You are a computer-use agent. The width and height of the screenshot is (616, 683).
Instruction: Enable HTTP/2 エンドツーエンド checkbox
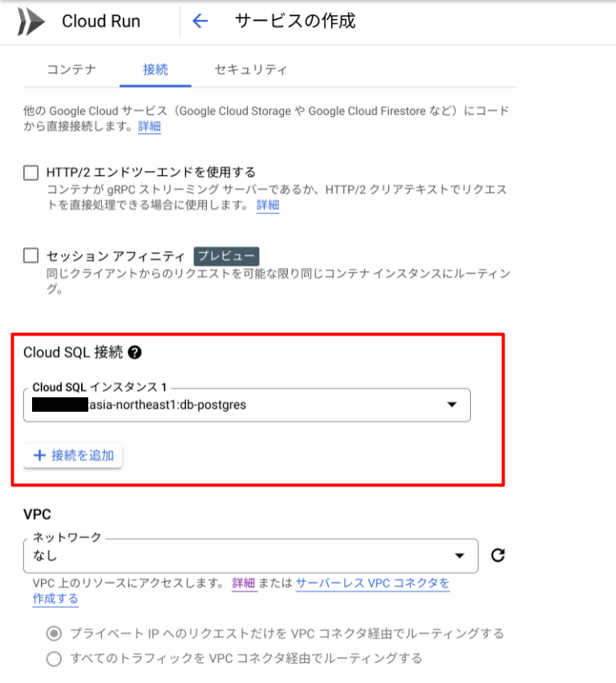pos(31,173)
